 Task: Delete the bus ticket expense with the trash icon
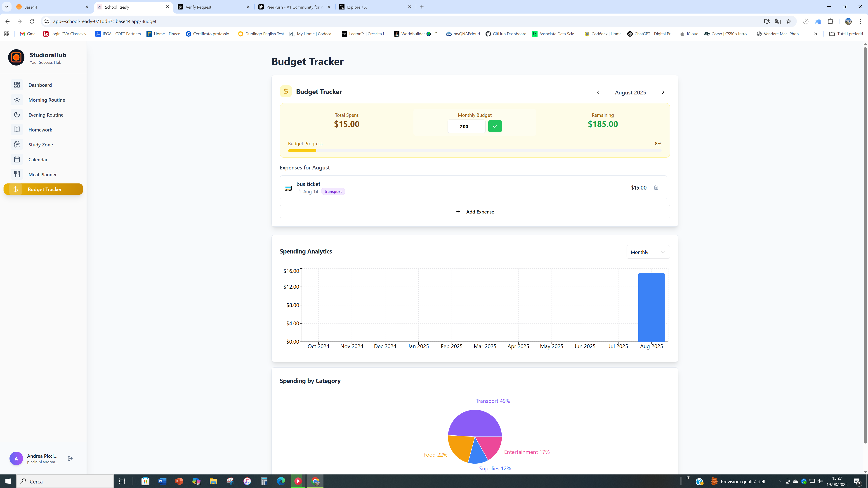[x=656, y=187]
